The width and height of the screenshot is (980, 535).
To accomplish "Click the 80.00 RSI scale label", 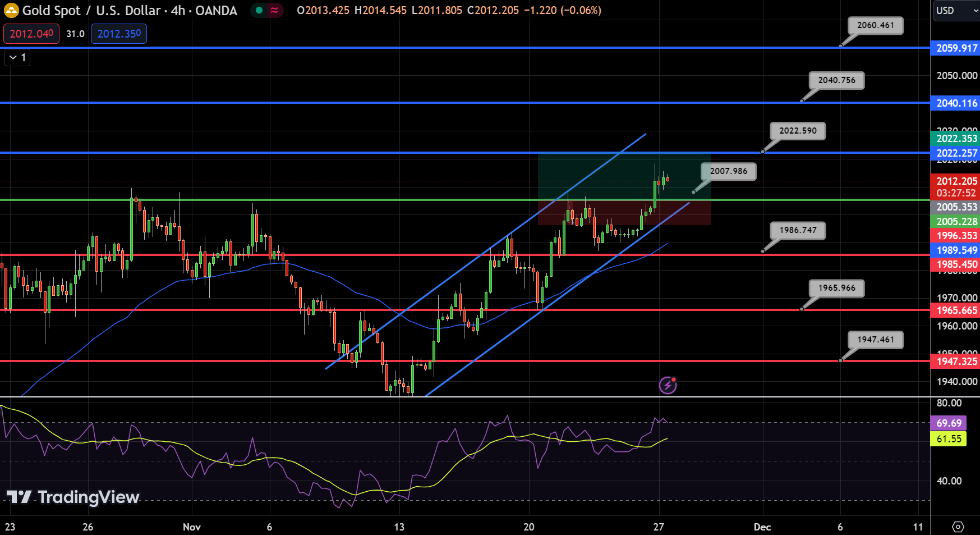I will (949, 403).
